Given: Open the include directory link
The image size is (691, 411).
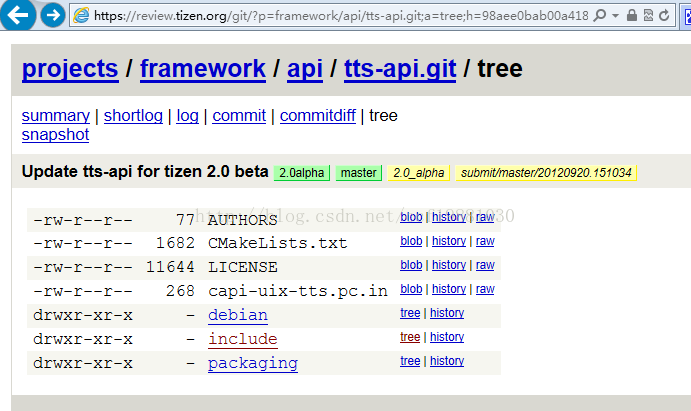Looking at the screenshot, I should point(243,339).
